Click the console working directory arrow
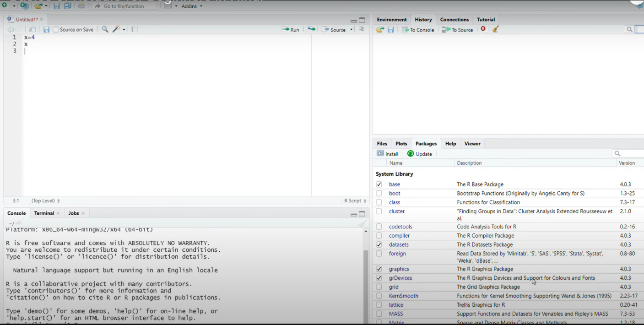This screenshot has height=325, width=644. click(19, 223)
